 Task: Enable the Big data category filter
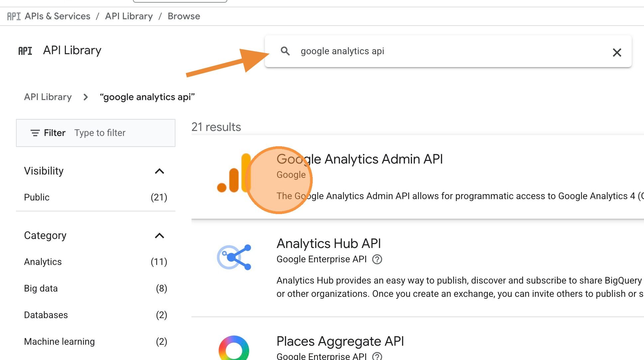[41, 289]
